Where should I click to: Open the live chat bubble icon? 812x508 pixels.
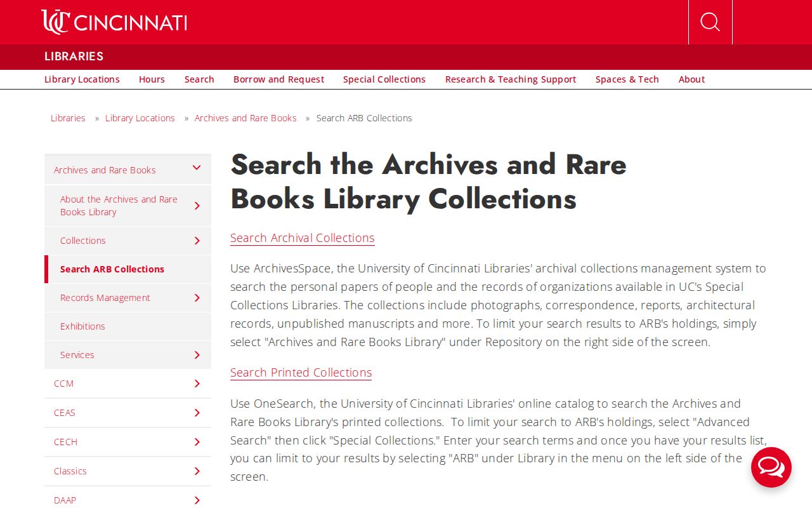tap(771, 467)
